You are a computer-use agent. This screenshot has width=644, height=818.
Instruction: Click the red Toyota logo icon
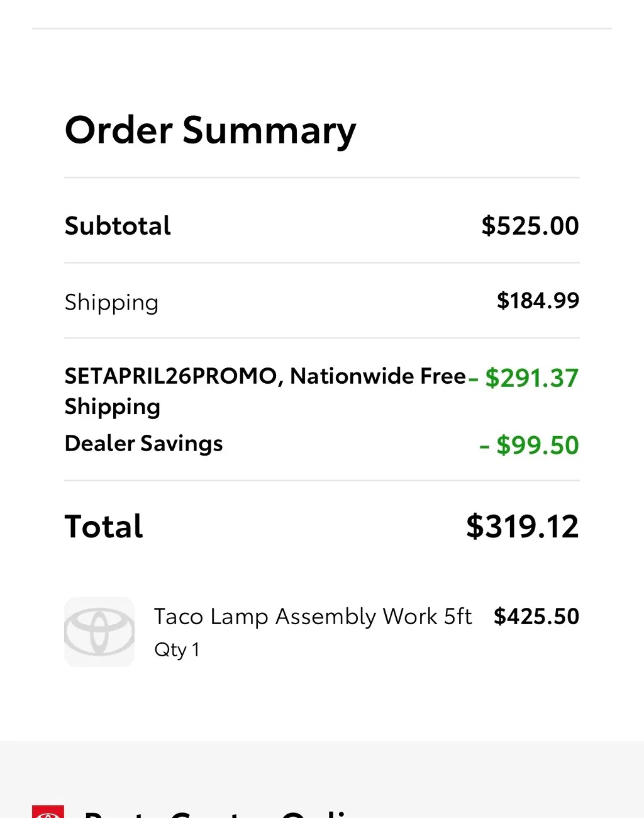[x=48, y=812]
